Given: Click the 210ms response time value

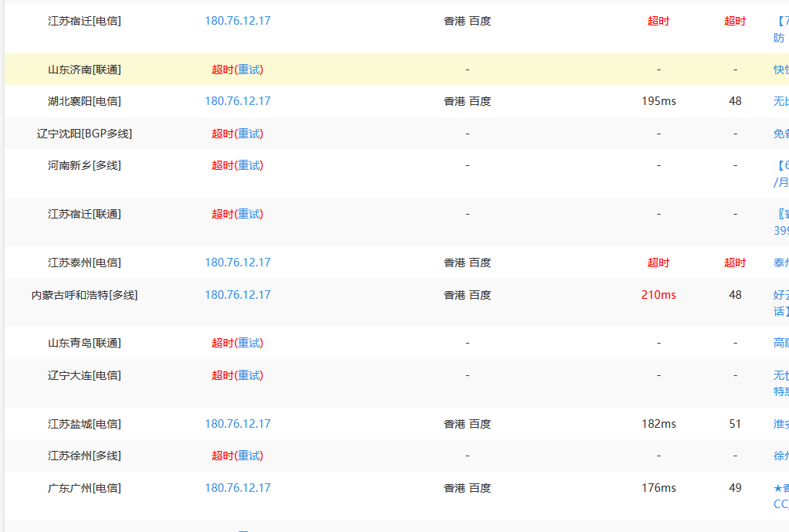Looking at the screenshot, I should pyautogui.click(x=659, y=295).
